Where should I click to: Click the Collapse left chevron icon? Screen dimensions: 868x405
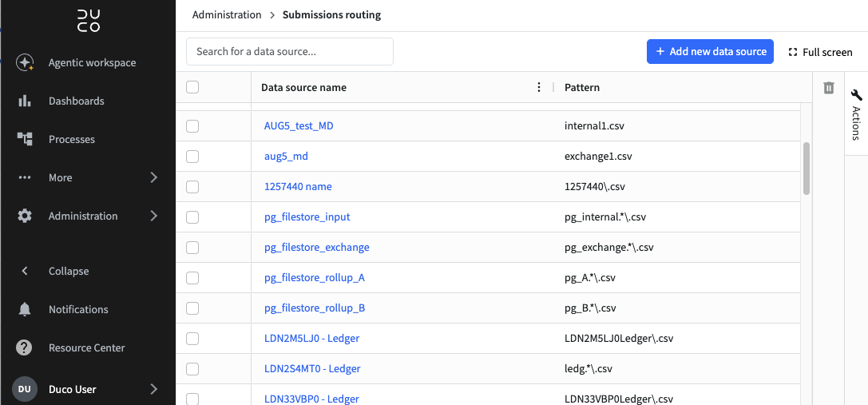click(x=25, y=271)
